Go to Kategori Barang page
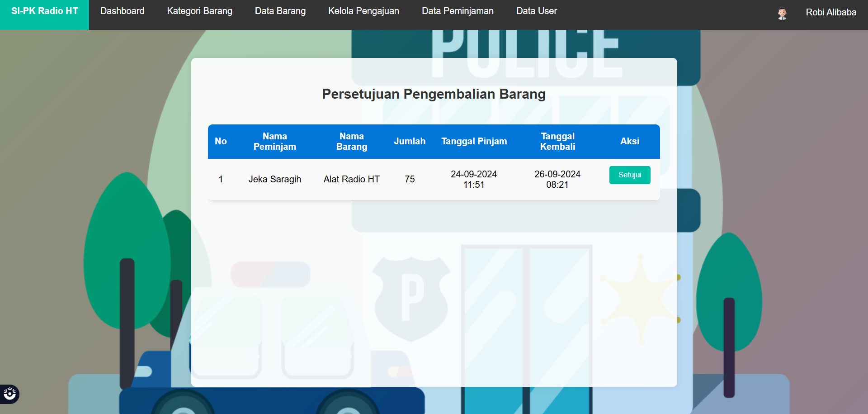868x414 pixels. click(199, 11)
